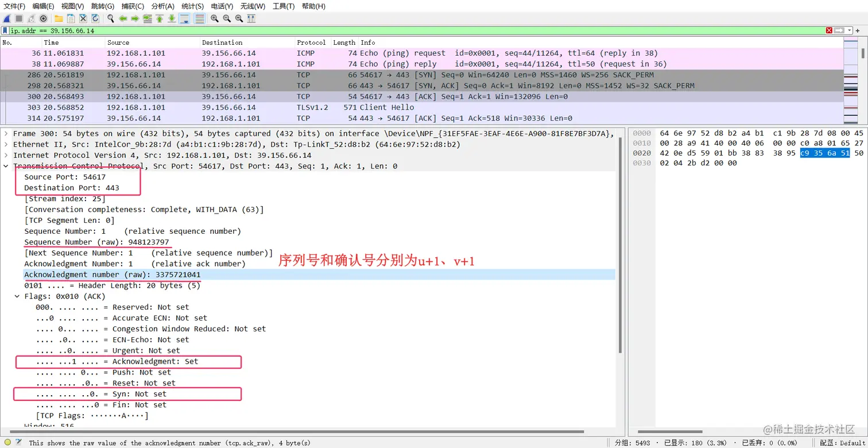This screenshot has height=448, width=868.
Task: Start capture with the shark fin icon
Action: [x=7, y=18]
